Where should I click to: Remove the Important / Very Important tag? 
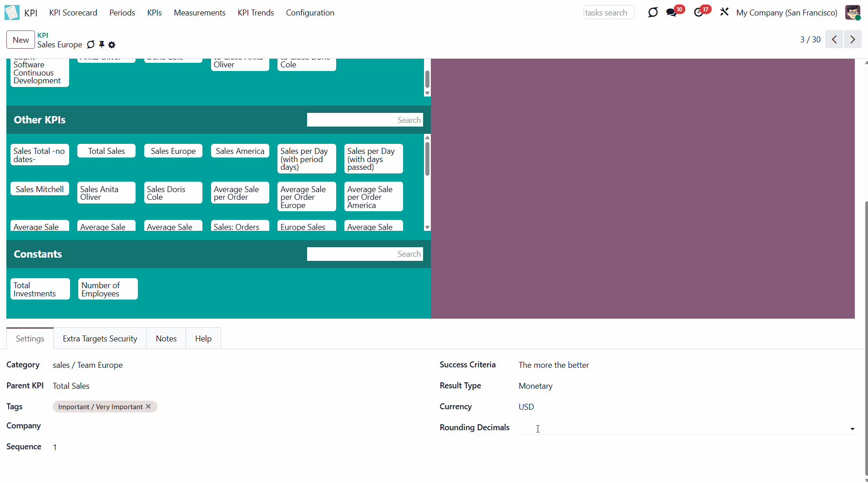click(148, 407)
